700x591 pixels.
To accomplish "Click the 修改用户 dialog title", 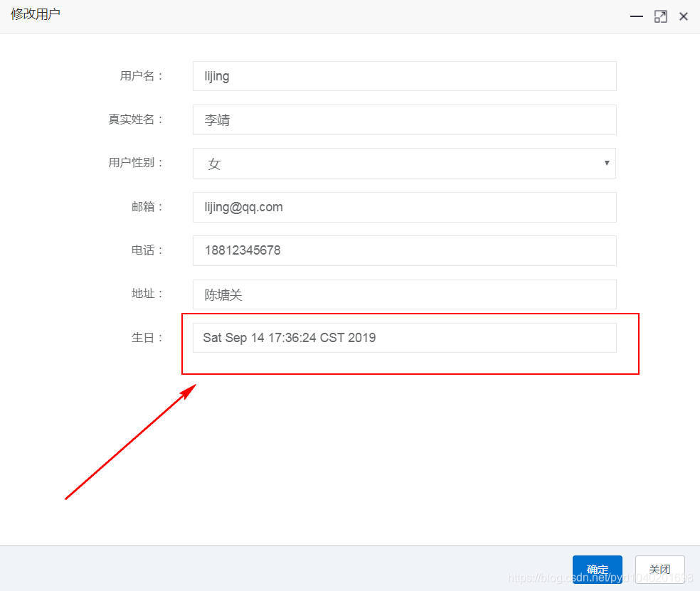I will pyautogui.click(x=36, y=14).
